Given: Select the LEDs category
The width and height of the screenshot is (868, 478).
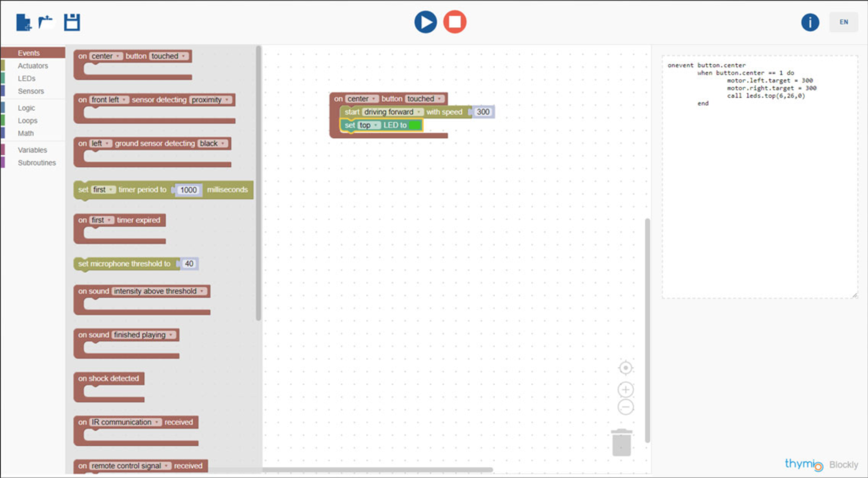Looking at the screenshot, I should (x=26, y=79).
